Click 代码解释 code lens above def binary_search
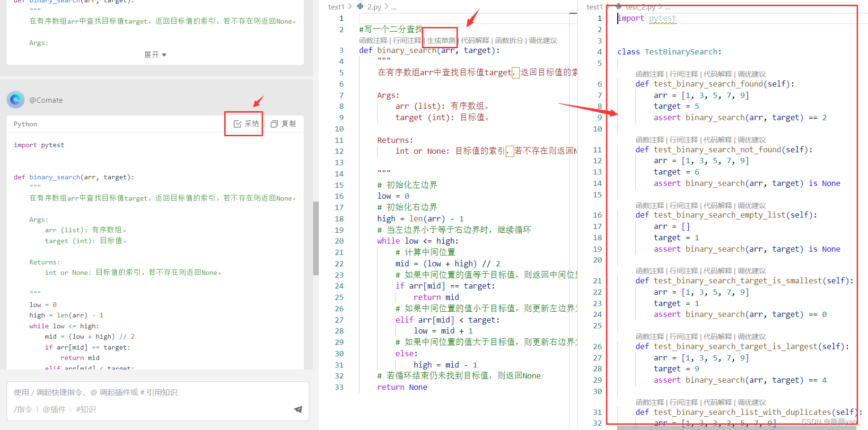Screen dimensions: 868x430 [x=475, y=41]
